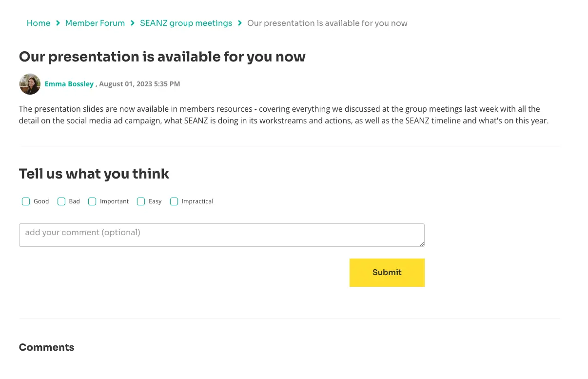
Task: Navigate to Member Forum breadcrumb
Action: pos(95,23)
